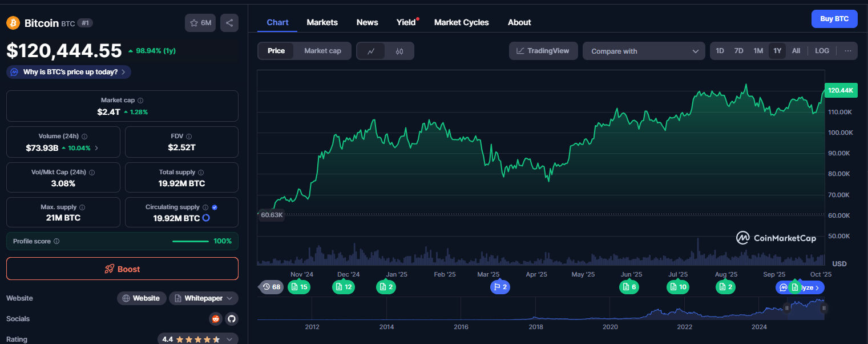This screenshot has height=344, width=868.
Task: Open the three-dots chart options menu
Action: (848, 51)
